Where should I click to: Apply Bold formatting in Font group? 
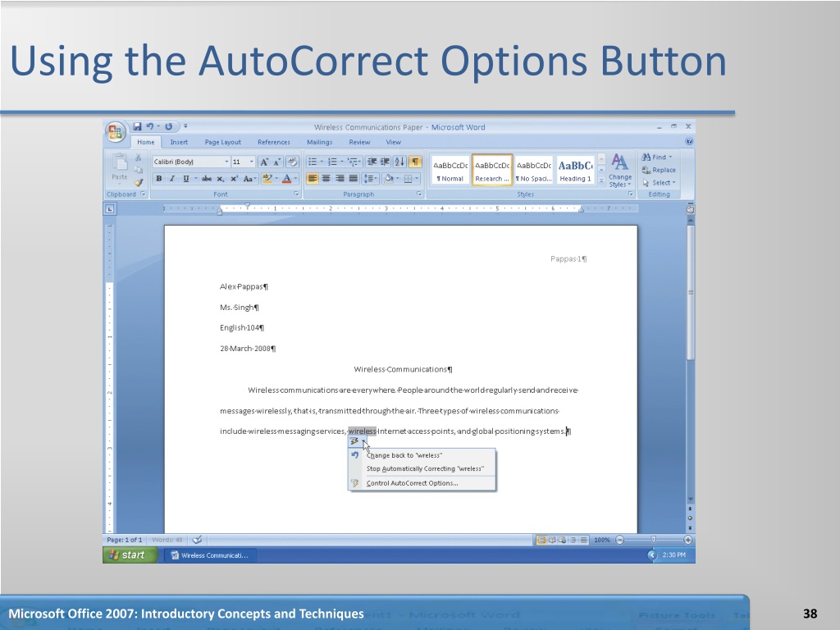pyautogui.click(x=158, y=178)
